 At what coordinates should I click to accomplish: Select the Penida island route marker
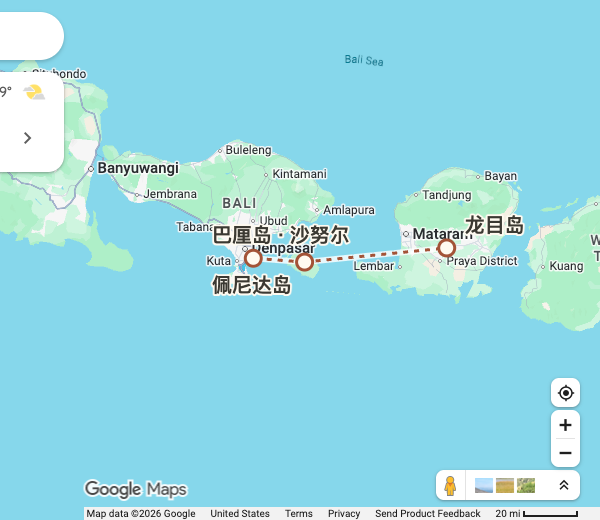pos(304,262)
